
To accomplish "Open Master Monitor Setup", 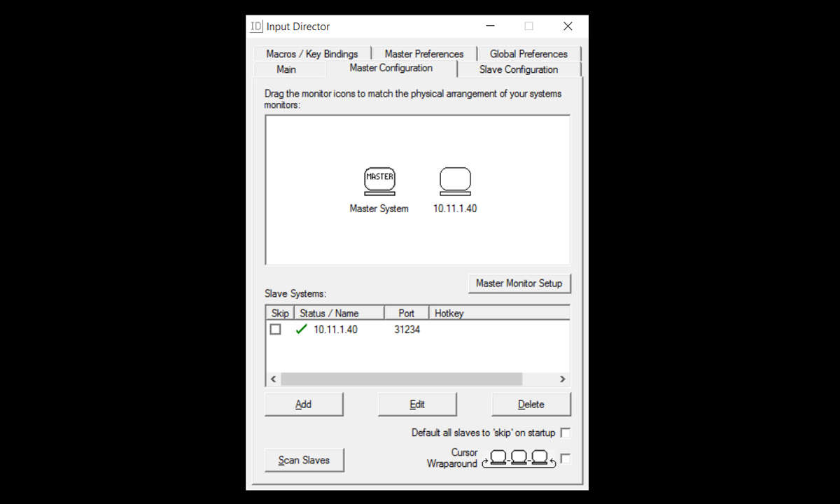I will [x=519, y=283].
